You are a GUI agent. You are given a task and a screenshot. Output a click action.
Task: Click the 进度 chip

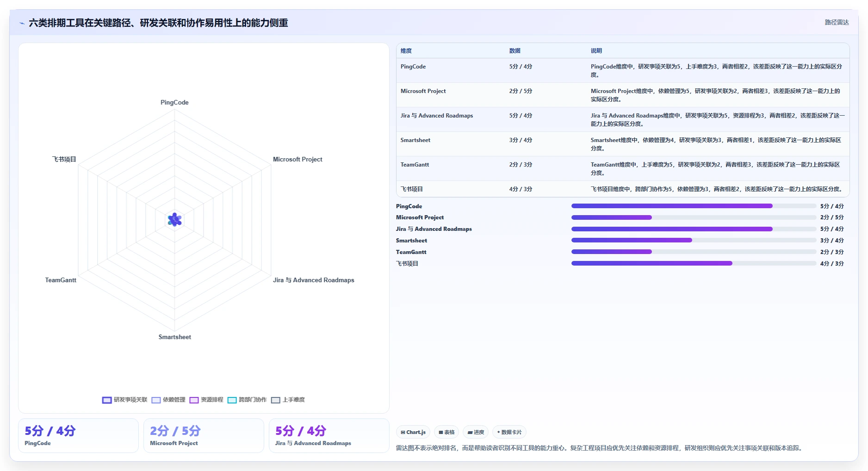coord(476,432)
